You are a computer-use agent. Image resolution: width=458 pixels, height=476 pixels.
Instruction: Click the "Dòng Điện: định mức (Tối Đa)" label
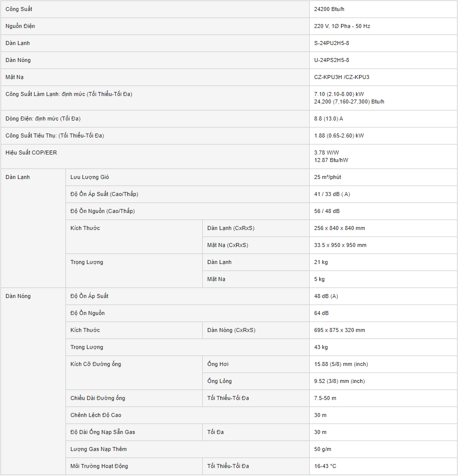(43, 118)
